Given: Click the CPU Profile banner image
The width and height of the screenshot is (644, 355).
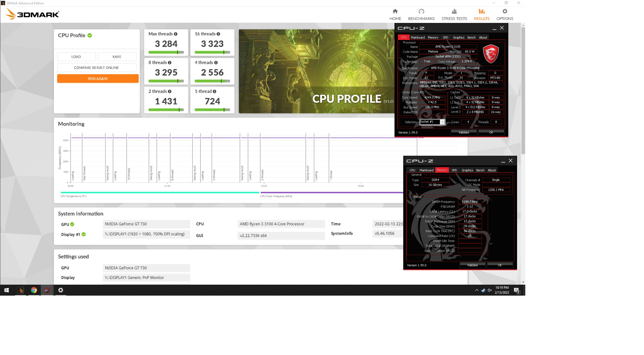Looking at the screenshot, I should coord(316,71).
